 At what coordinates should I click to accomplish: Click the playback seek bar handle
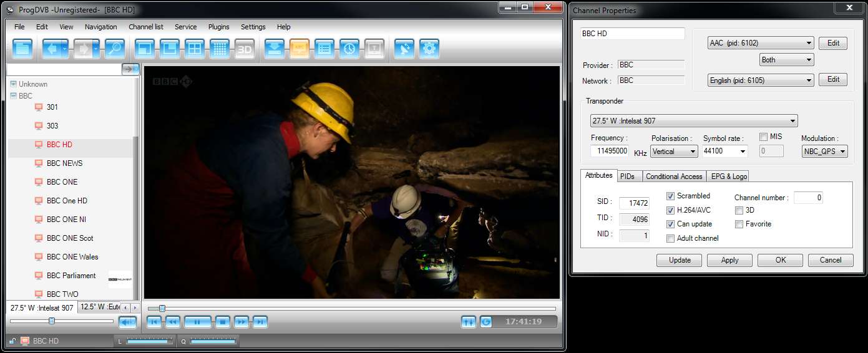click(162, 308)
